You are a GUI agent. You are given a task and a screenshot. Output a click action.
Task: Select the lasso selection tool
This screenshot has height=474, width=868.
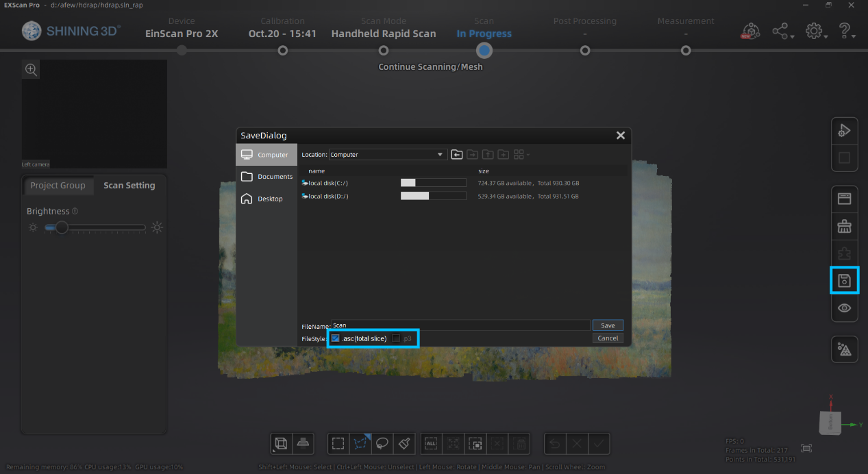[382, 443]
